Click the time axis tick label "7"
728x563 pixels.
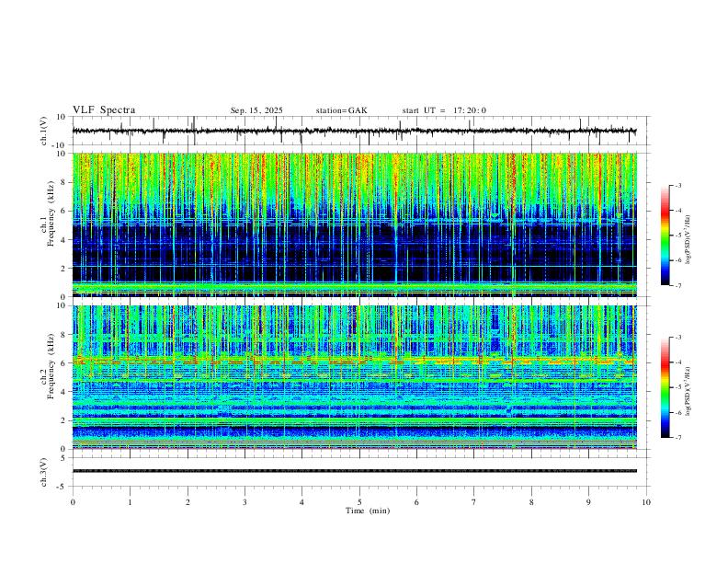[x=474, y=502]
